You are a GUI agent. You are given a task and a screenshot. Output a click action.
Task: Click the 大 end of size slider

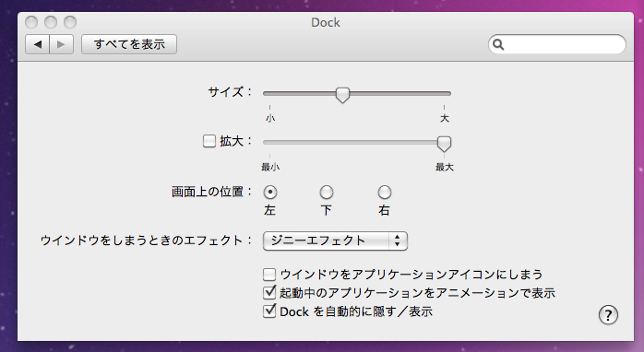(x=445, y=119)
